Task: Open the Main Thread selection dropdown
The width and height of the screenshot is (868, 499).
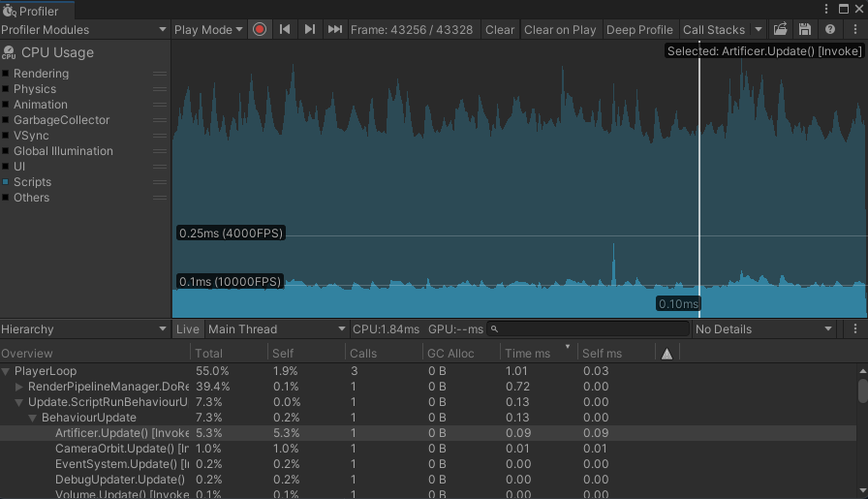Action: pos(276,329)
